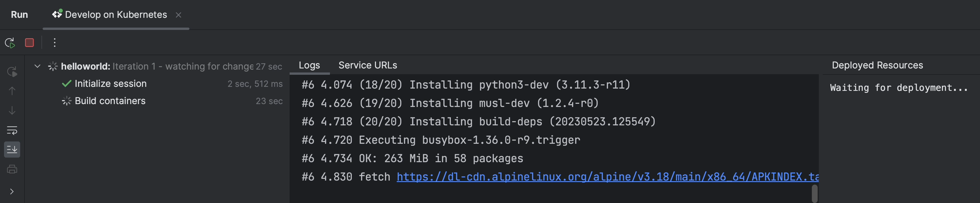Click the down arrow navigation icon
980x203 pixels.
click(x=12, y=111)
